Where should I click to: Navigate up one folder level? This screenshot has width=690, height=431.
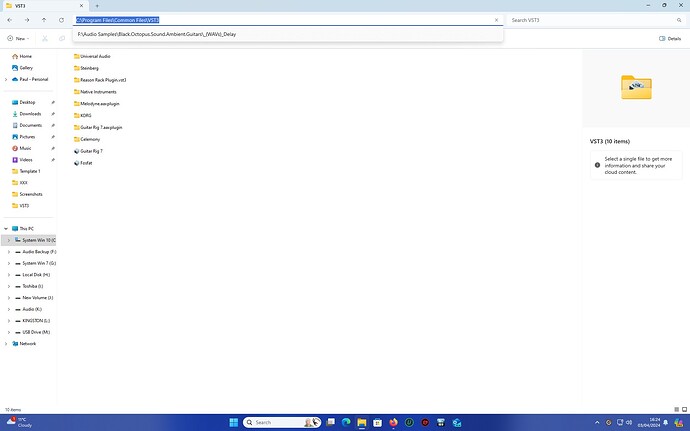click(x=44, y=20)
